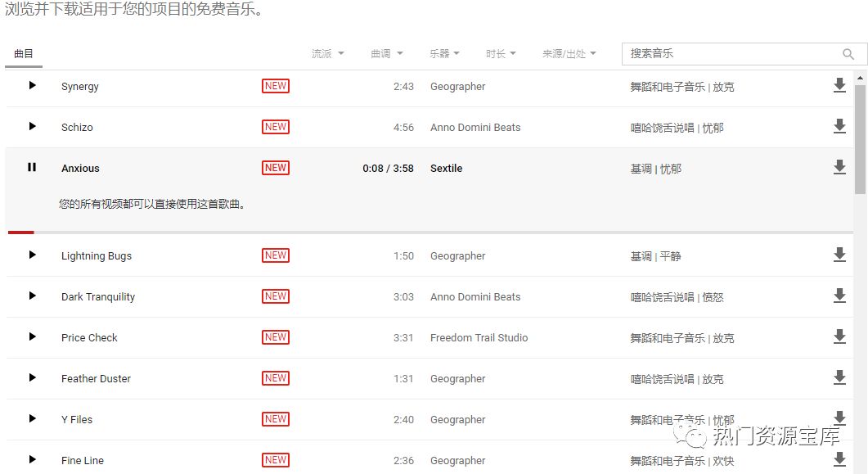The height and width of the screenshot is (474, 868).
Task: Click genre 嘻哈饶舌说唱 | 愤怒 in Dark Tranquility row
Action: click(x=677, y=297)
